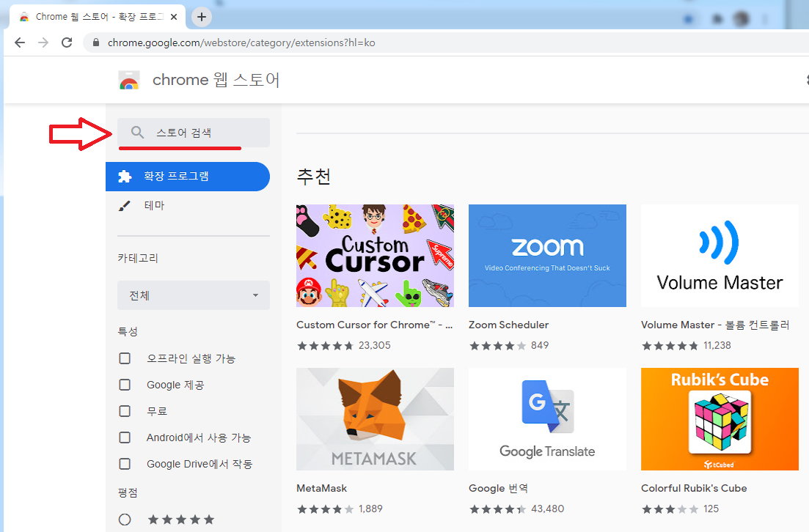
Task: Open the Google Translate thumbnail
Action: (547, 419)
